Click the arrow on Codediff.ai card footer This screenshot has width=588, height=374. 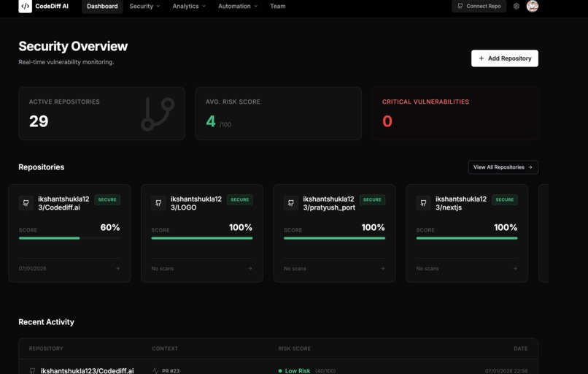[x=117, y=269]
